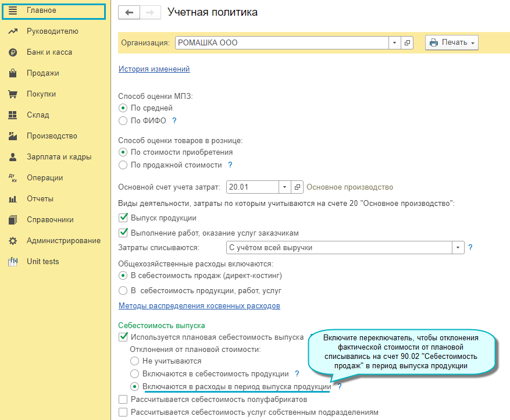
Task: Select По продажной стоимости radio option
Action: point(123,165)
